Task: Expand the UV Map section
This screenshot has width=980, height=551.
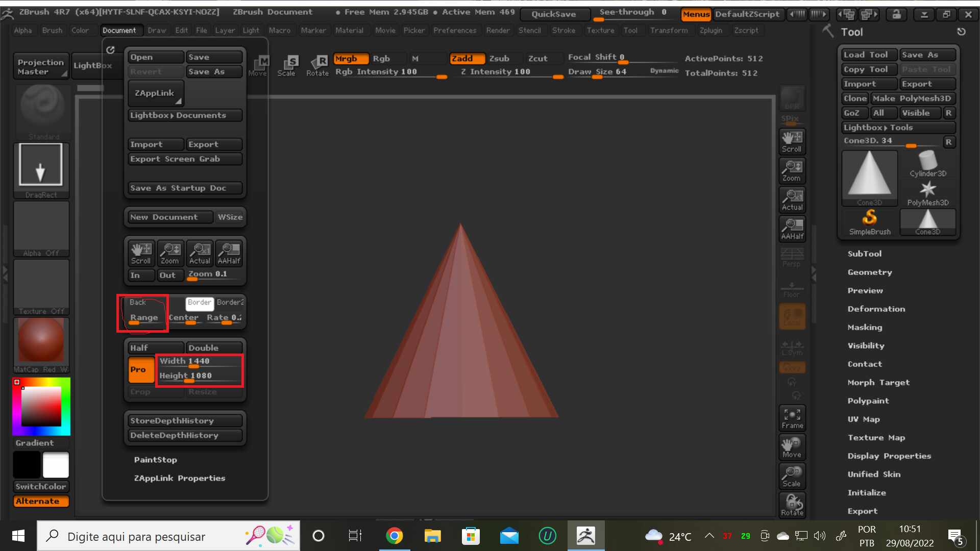Action: pos(864,419)
